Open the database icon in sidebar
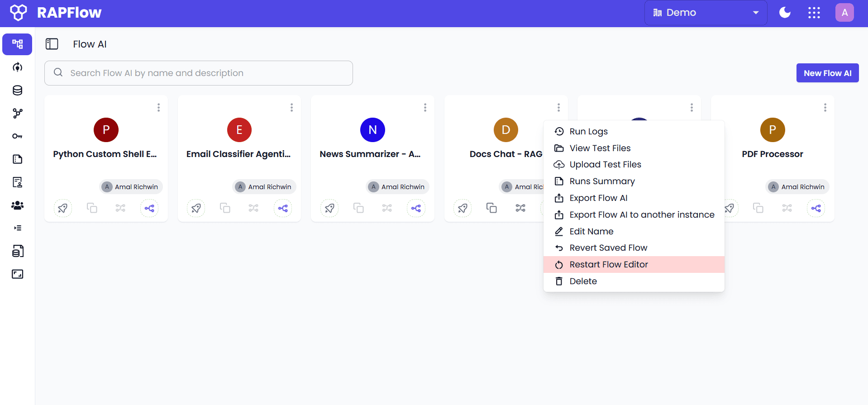The width and height of the screenshot is (868, 405). pos(17,91)
